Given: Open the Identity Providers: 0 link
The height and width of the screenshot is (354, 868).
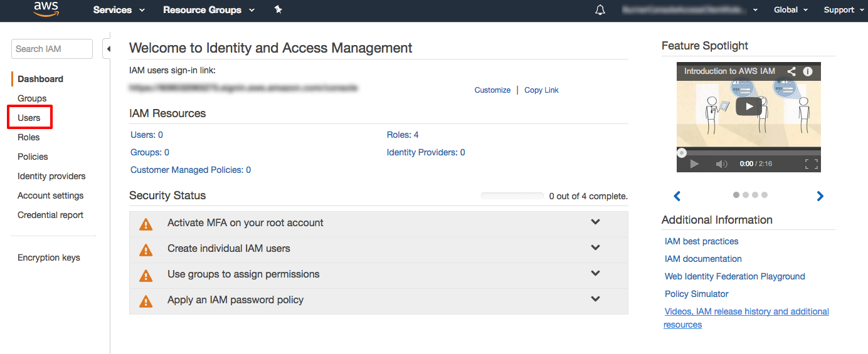Looking at the screenshot, I should click(426, 152).
